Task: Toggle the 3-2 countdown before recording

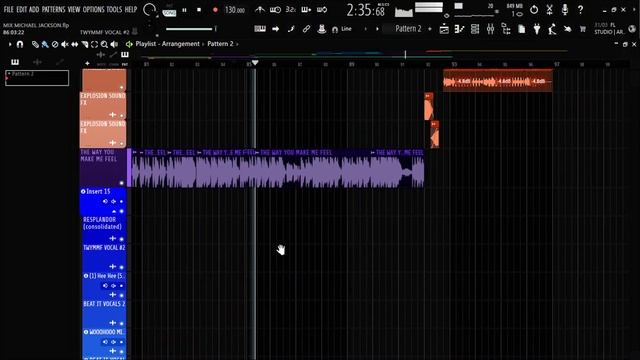Action: point(290,9)
